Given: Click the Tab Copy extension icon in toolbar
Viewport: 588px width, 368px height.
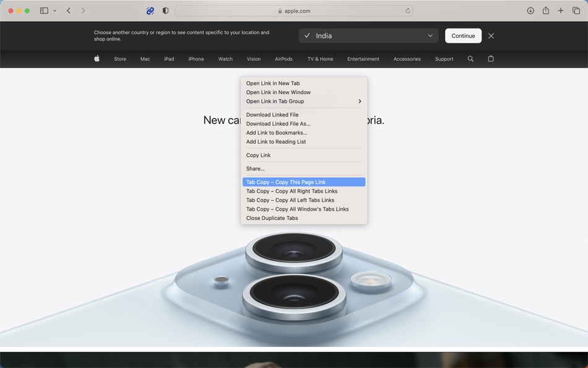Looking at the screenshot, I should click(150, 11).
